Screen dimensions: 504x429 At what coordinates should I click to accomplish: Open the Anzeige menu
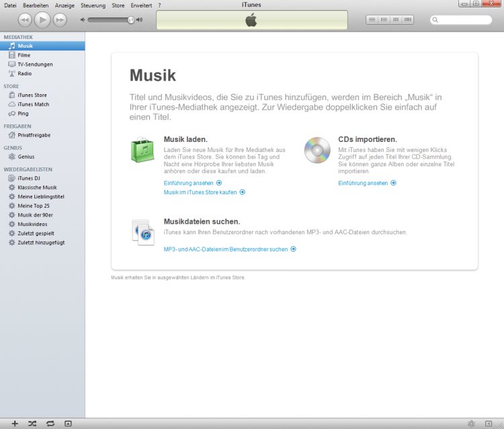tap(65, 5)
